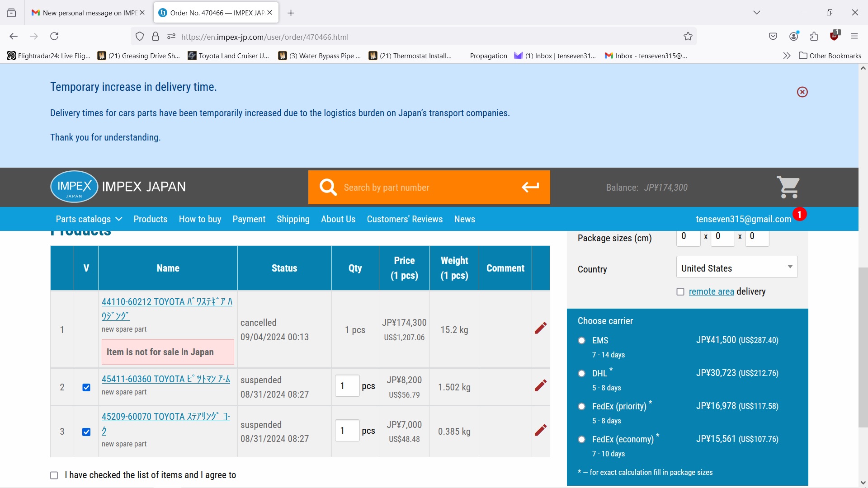Viewport: 868px width, 488px height.
Task: Open the remote area link
Action: (x=711, y=292)
